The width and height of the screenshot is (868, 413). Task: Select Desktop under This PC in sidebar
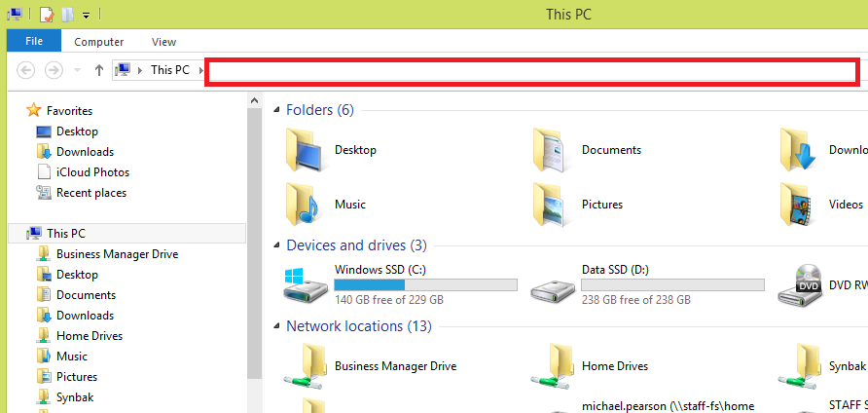click(77, 275)
